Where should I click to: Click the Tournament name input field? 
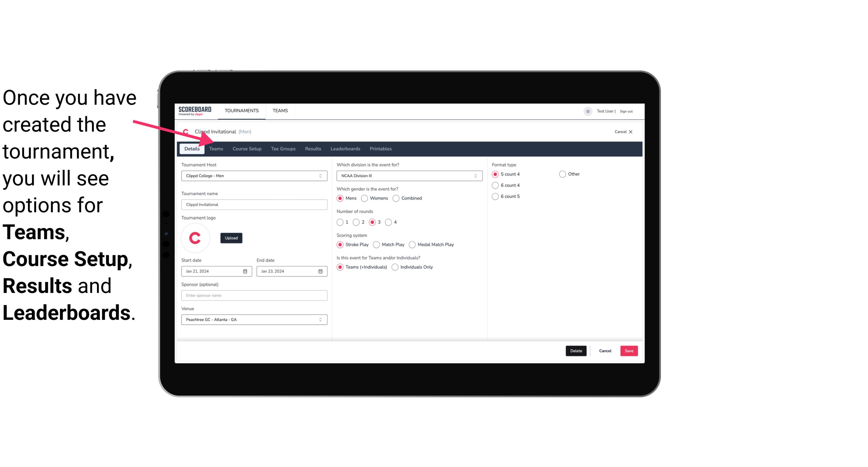pos(254,204)
